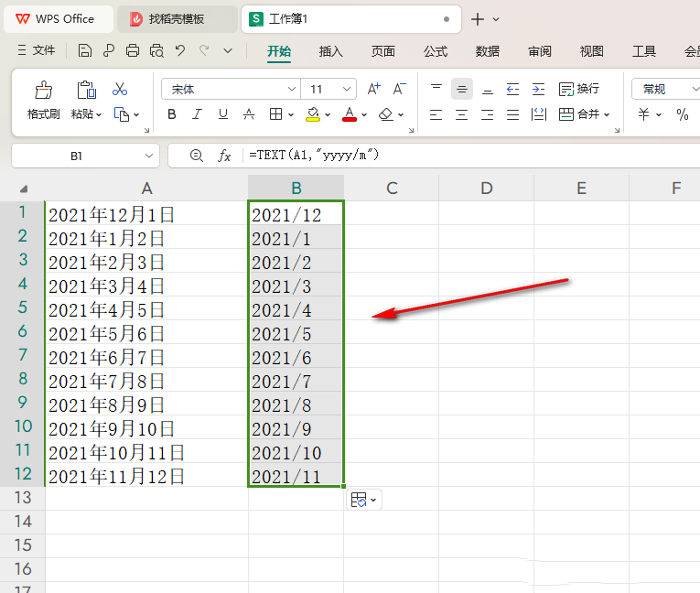Apply red font color
Viewport: 700px width, 593px height.
[x=350, y=114]
